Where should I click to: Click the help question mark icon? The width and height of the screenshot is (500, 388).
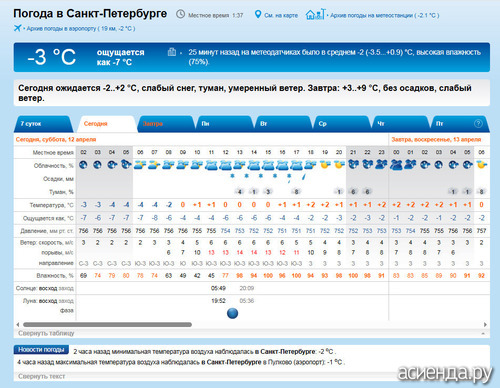coord(478,124)
